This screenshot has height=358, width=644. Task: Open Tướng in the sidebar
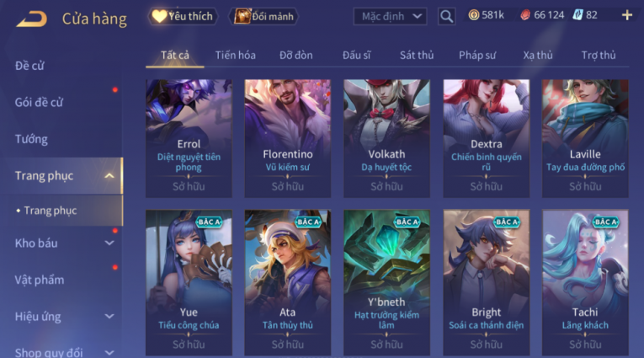tap(32, 139)
